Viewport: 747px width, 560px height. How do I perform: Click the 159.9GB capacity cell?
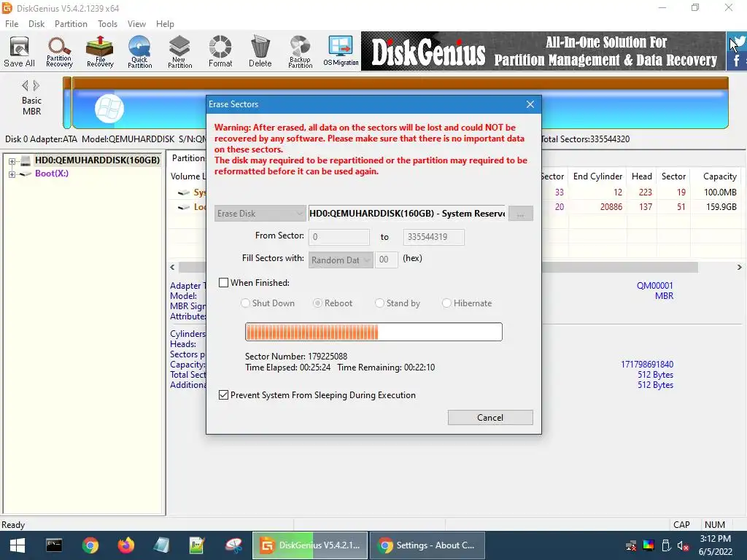pyautogui.click(x=721, y=207)
